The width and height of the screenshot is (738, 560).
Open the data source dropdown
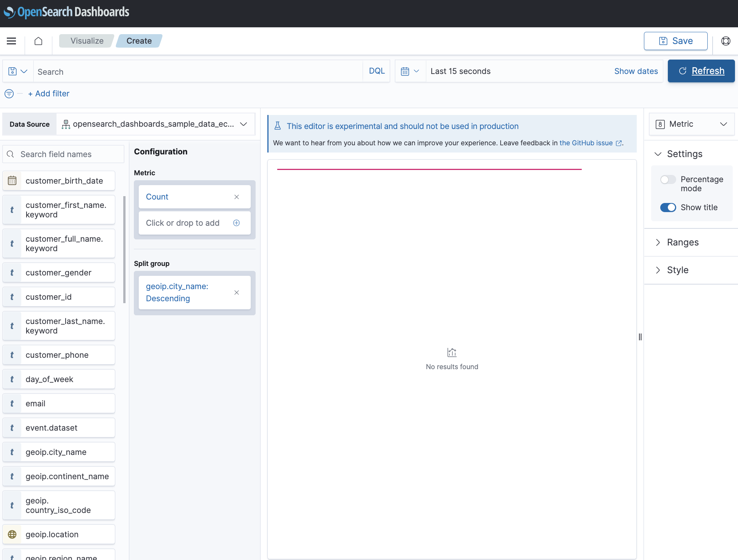(155, 124)
